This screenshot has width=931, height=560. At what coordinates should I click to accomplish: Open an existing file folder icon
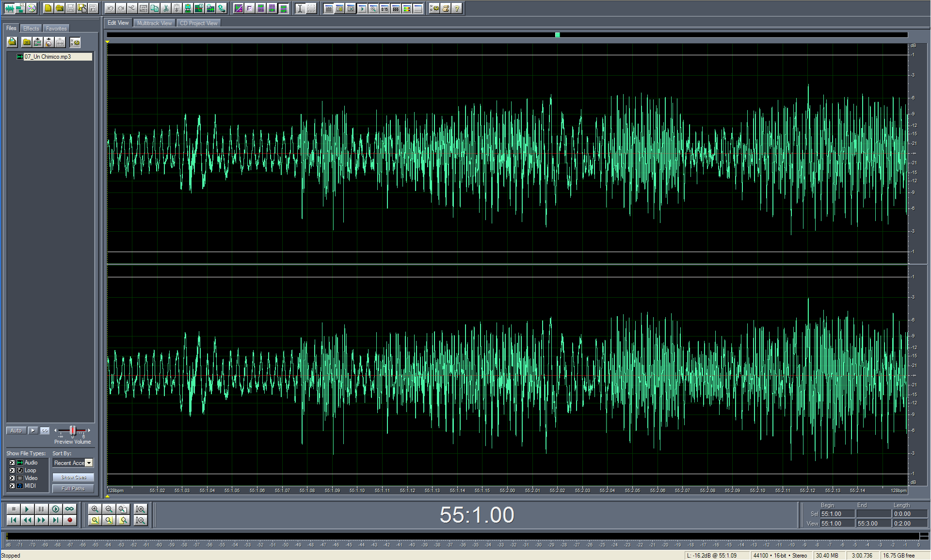pos(59,8)
